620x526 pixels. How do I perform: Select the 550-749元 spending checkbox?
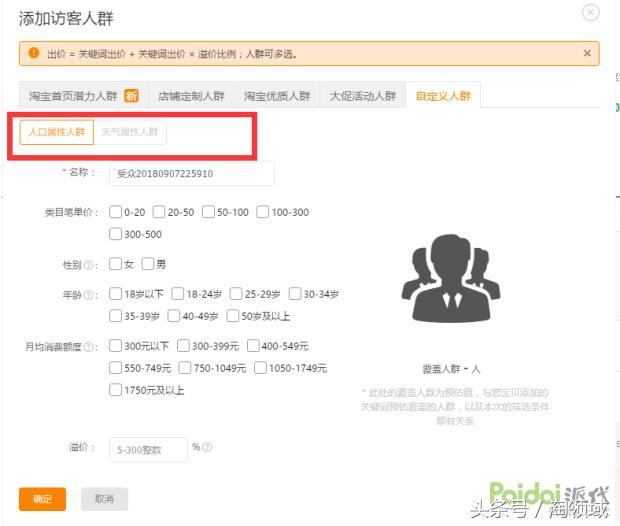click(x=115, y=368)
